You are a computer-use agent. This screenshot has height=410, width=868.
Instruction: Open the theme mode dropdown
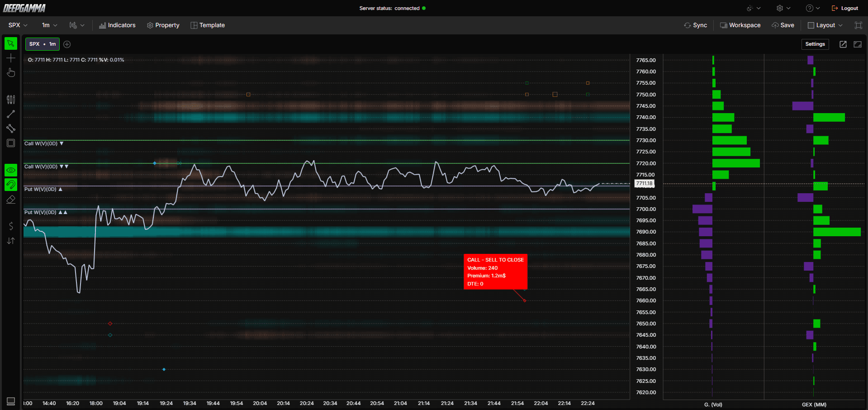[x=754, y=8]
